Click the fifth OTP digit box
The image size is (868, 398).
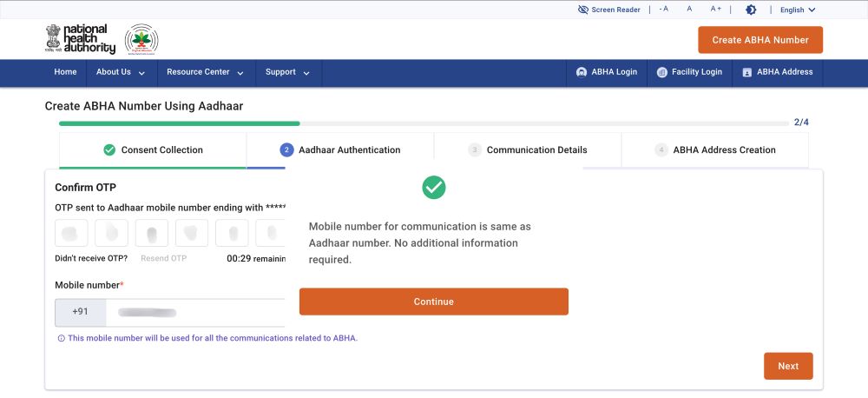(x=232, y=233)
